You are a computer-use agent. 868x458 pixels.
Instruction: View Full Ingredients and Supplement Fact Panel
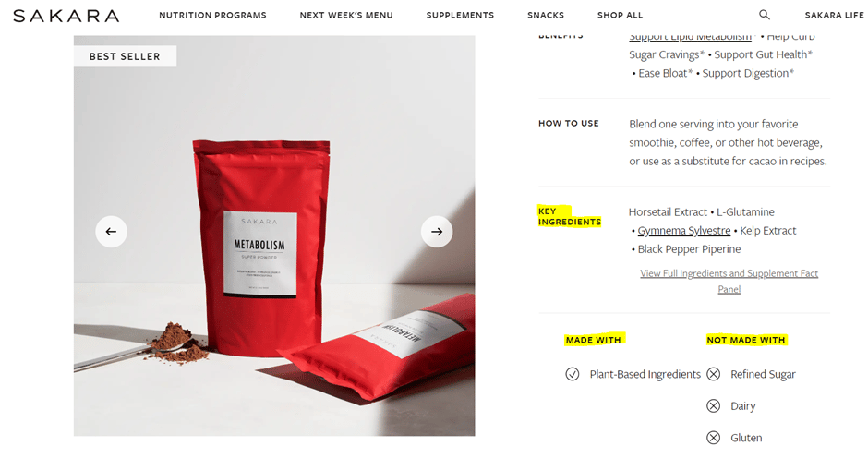[729, 281]
